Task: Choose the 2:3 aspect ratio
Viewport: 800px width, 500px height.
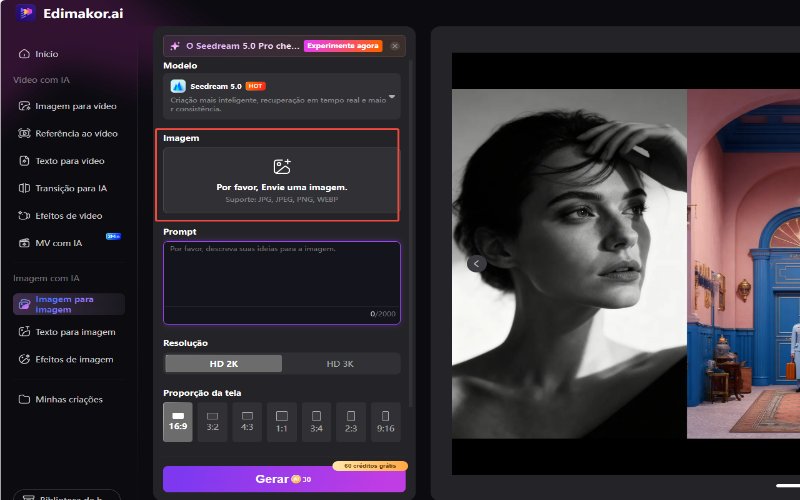Action: (x=351, y=422)
